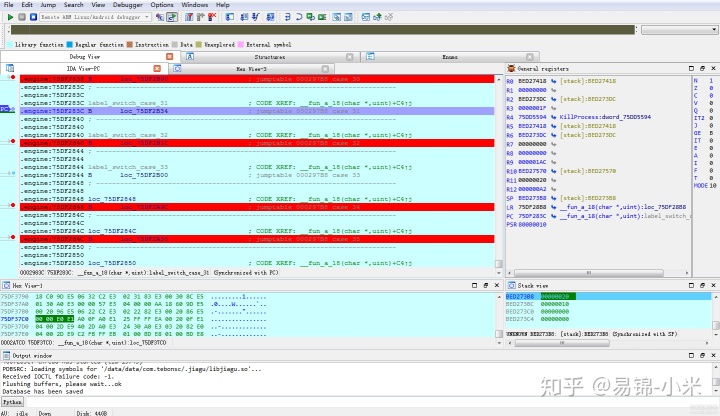Click the Output window panel icon

[x=6, y=355]
